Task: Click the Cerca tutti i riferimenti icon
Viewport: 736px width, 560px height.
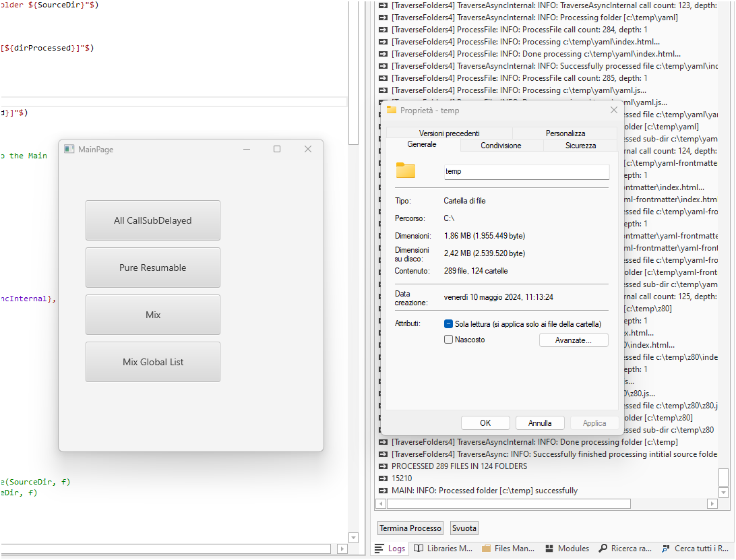Action: (x=666, y=549)
